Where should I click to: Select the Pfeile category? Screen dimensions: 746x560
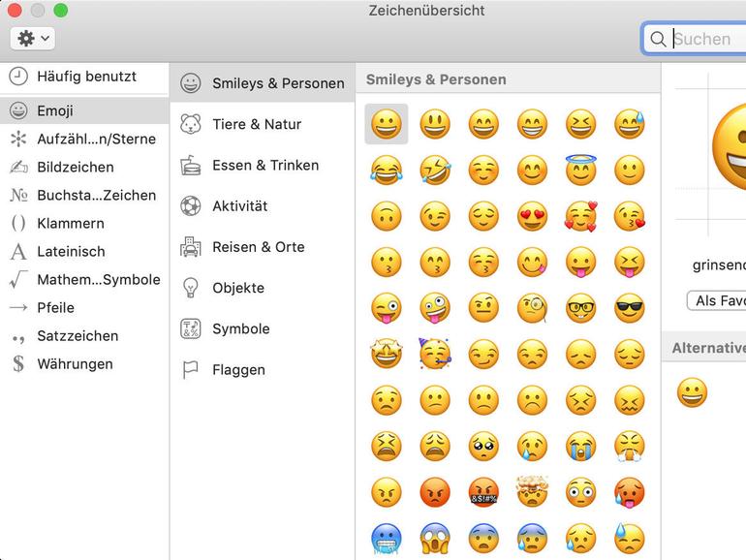click(84, 308)
